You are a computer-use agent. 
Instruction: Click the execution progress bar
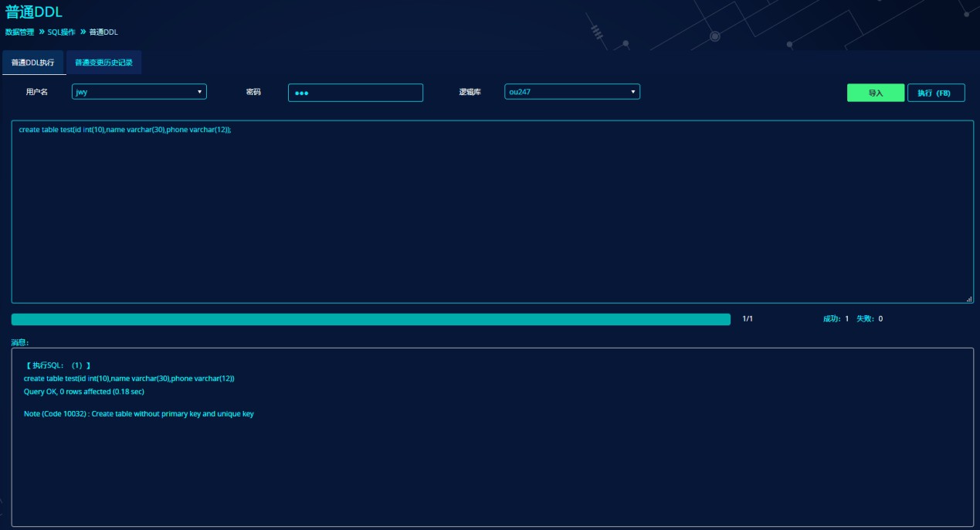tap(371, 319)
